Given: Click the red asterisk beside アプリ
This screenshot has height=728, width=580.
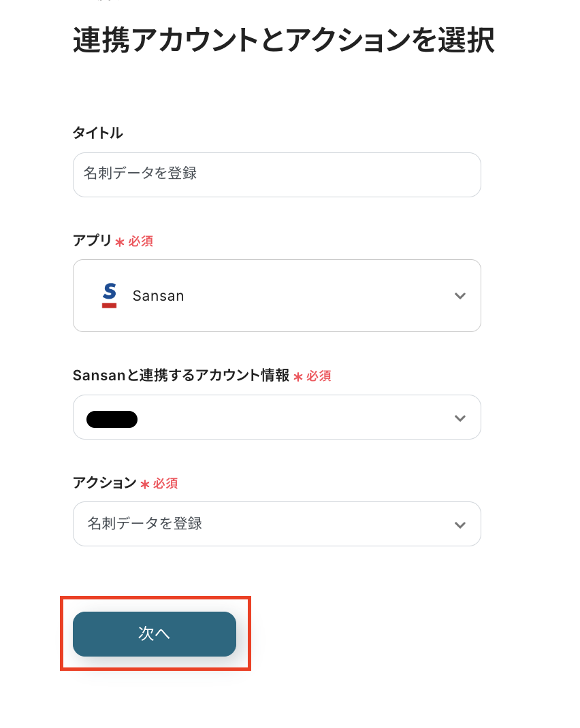Looking at the screenshot, I should [x=120, y=242].
